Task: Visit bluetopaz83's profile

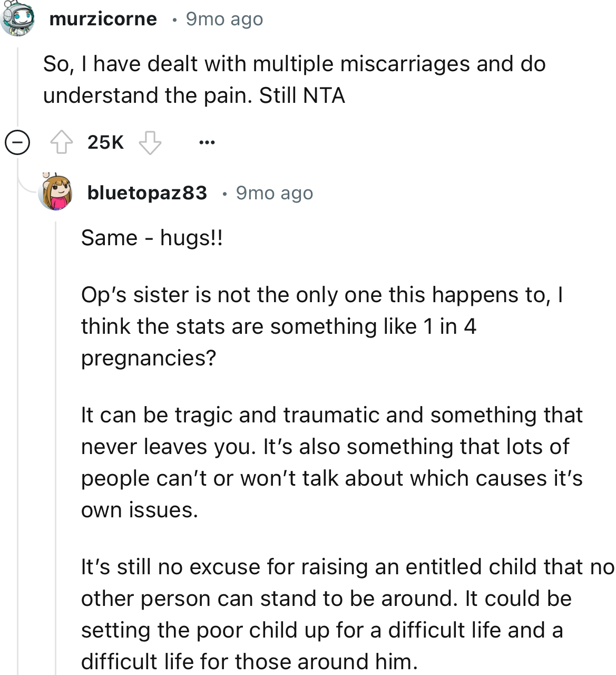Action: (148, 192)
